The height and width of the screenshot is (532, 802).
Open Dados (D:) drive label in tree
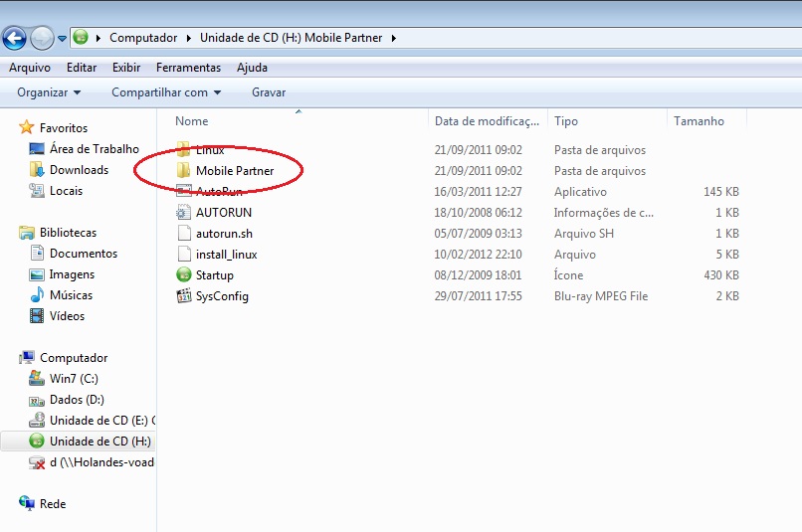[77, 400]
